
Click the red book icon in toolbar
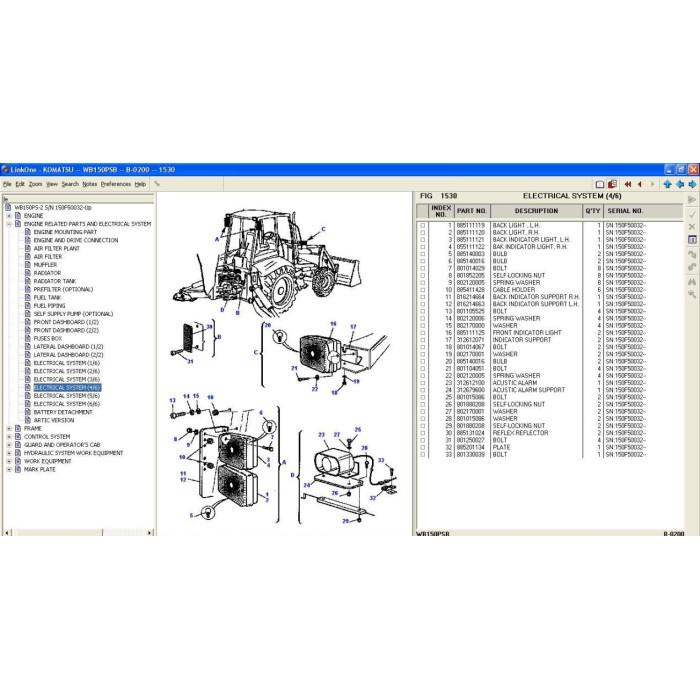(x=612, y=184)
